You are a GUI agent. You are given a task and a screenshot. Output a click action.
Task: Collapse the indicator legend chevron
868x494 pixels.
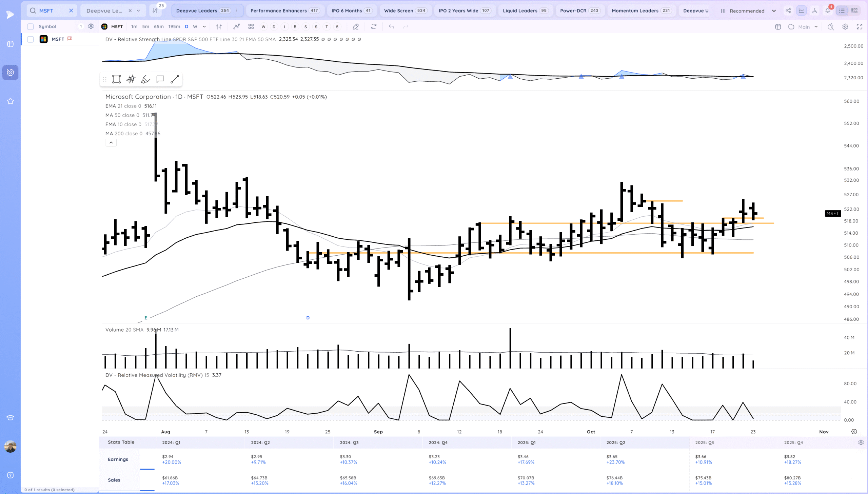click(111, 142)
